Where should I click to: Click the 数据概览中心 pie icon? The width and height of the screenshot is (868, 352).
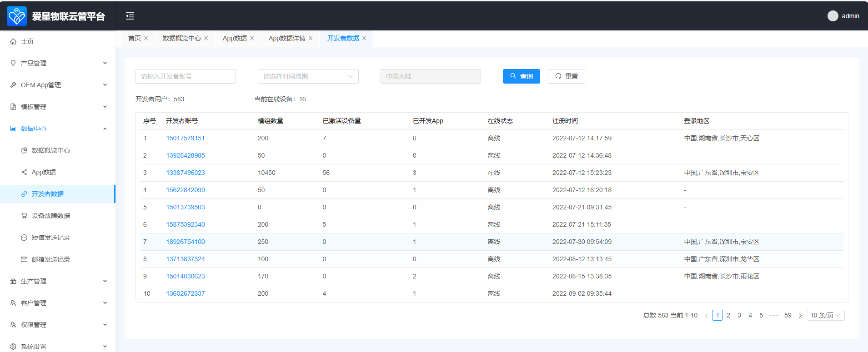24,150
